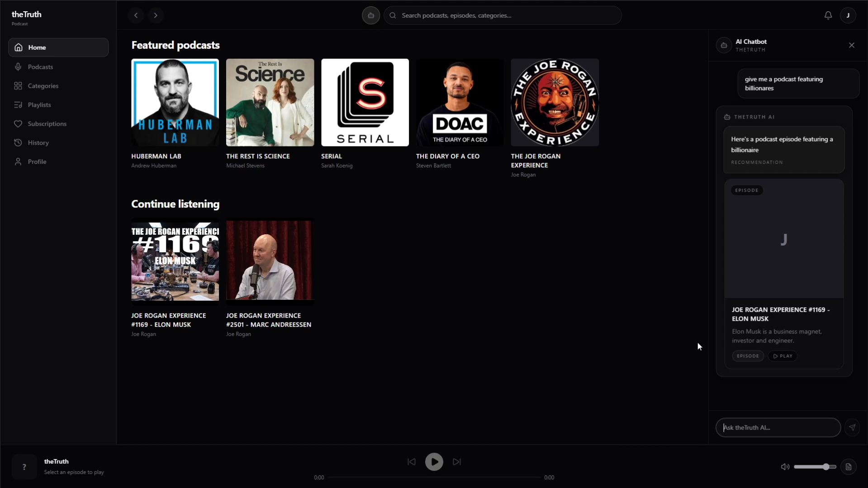Resume the #2501 Marc Andreessen episode thumbnail
The image size is (868, 488).
click(270, 261)
